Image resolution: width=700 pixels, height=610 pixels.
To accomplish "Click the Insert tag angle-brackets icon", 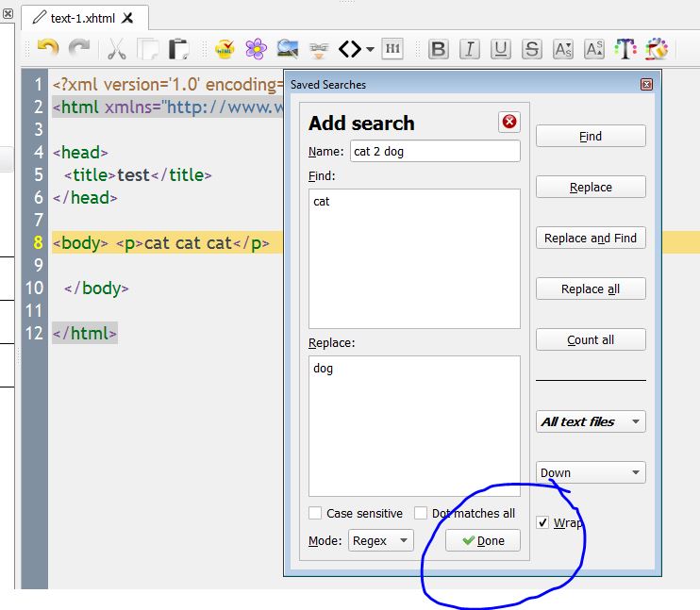I will (350, 49).
